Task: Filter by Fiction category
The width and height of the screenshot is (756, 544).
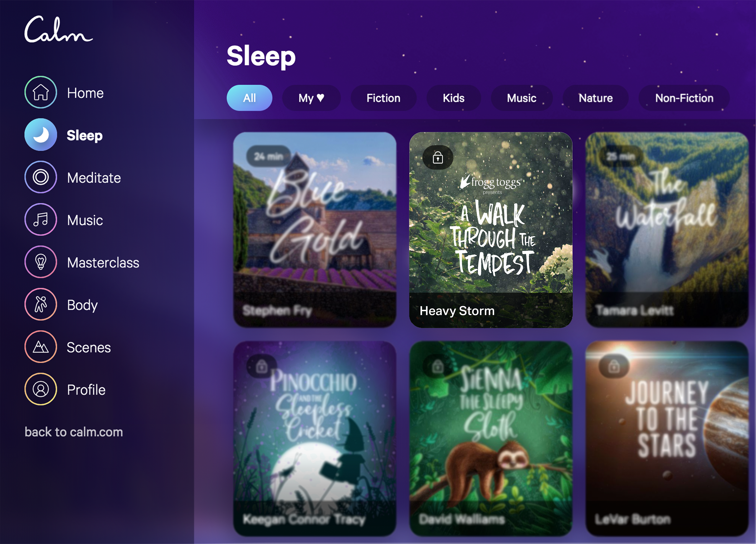Action: click(383, 98)
